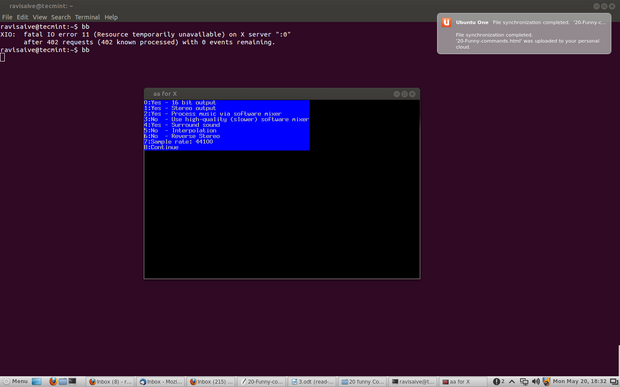The image size is (620, 387).
Task: Switch to the 'Inbox - Mozi...' Thunderbird window
Action: [161, 381]
